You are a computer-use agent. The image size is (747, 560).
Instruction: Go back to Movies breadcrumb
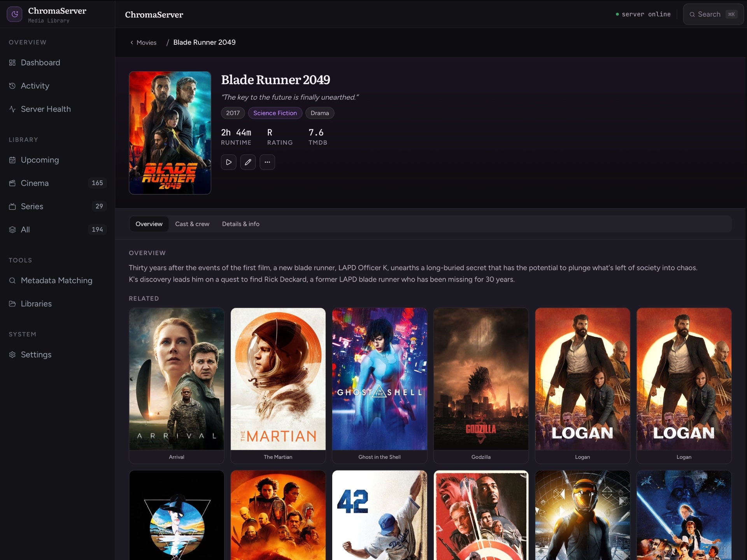tap(146, 42)
